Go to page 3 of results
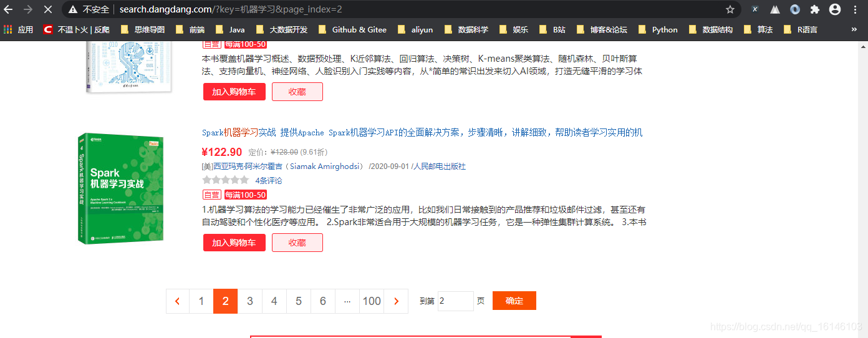The width and height of the screenshot is (868, 338). (x=250, y=301)
